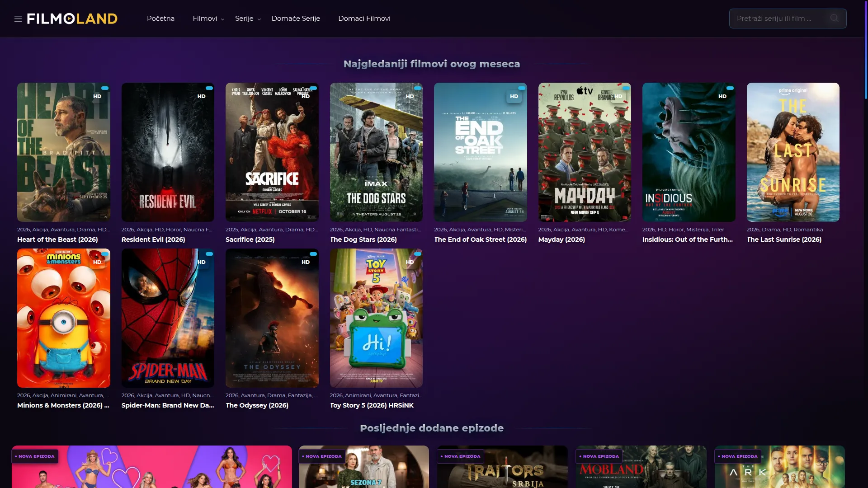Open The Last Sunrise (2026) title link
868x488 pixels.
pos(784,239)
